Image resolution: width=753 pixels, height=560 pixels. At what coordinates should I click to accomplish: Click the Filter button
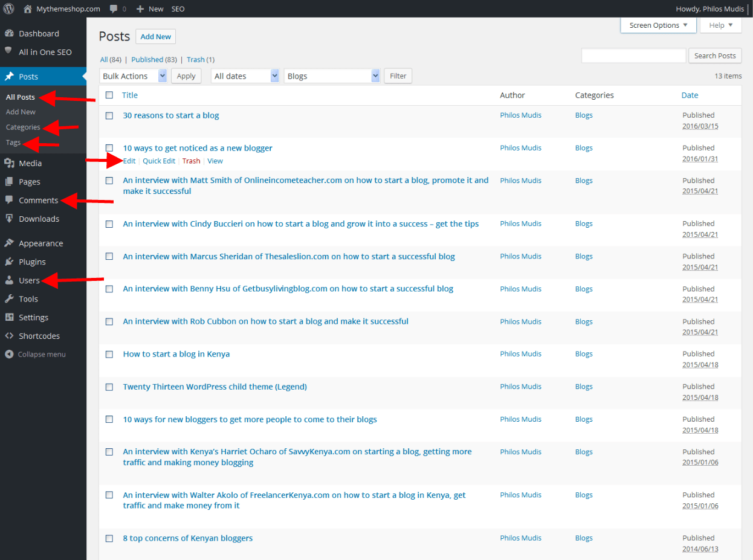click(x=398, y=76)
